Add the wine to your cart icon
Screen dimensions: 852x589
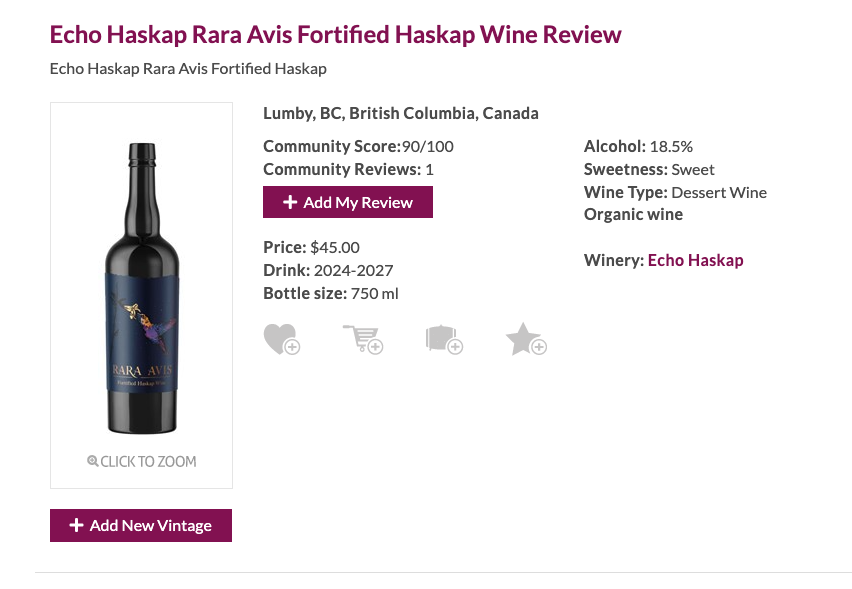point(362,337)
